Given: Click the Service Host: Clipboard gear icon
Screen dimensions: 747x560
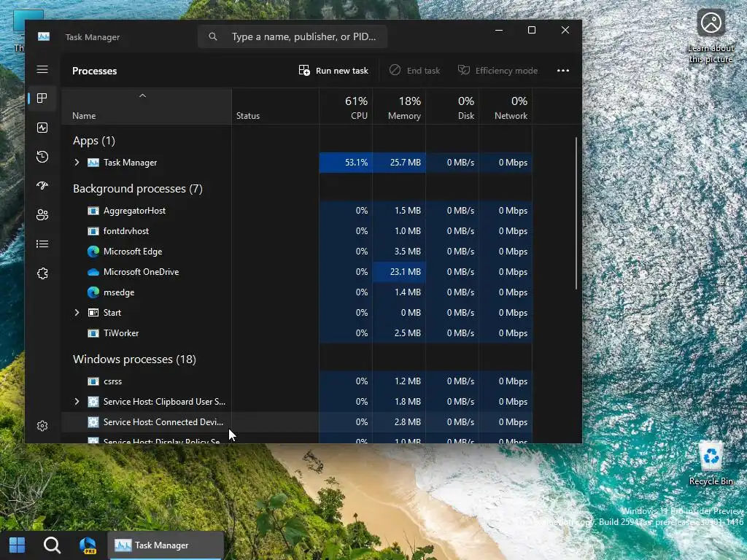Looking at the screenshot, I should pos(93,402).
